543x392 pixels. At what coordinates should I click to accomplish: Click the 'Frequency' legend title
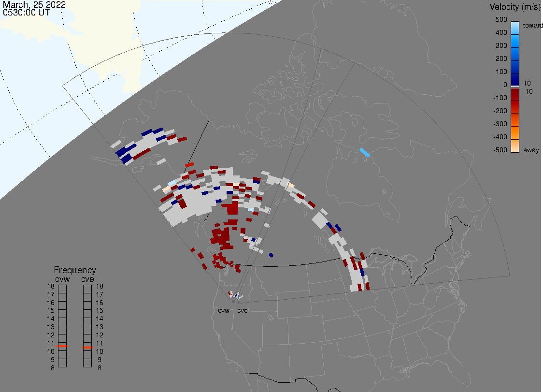coord(75,270)
